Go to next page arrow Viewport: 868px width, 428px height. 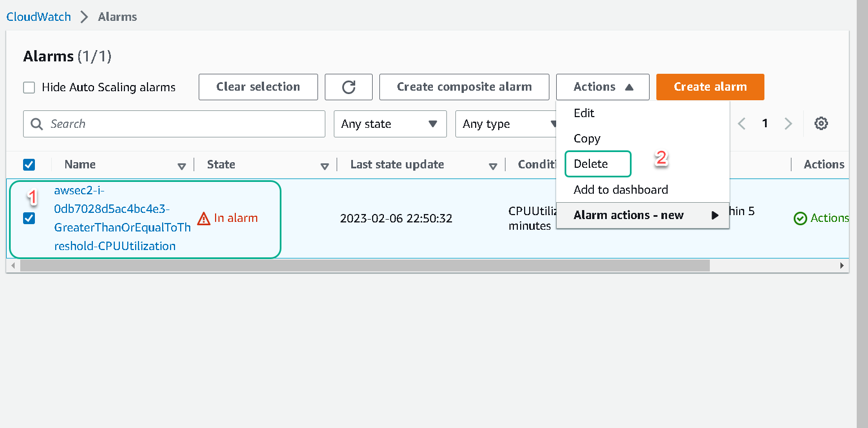(788, 124)
